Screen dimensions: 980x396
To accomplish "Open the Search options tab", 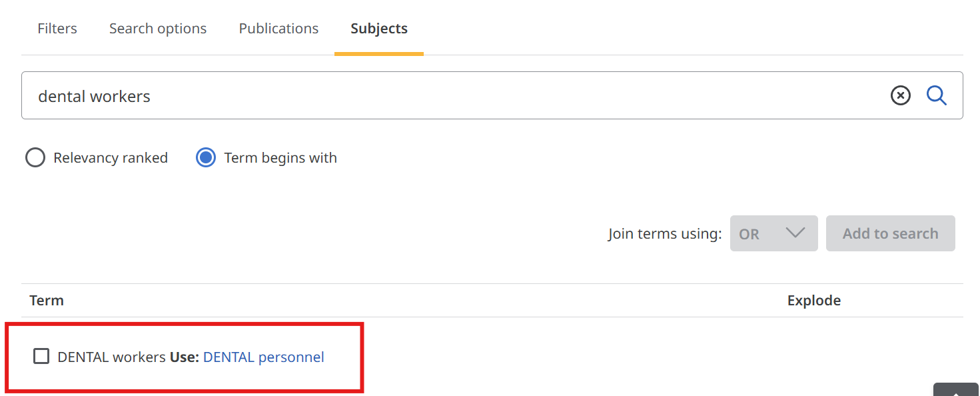I will click(x=158, y=29).
